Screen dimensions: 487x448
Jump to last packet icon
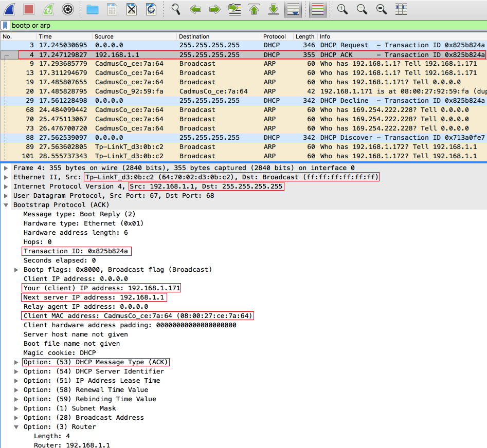(274, 9)
